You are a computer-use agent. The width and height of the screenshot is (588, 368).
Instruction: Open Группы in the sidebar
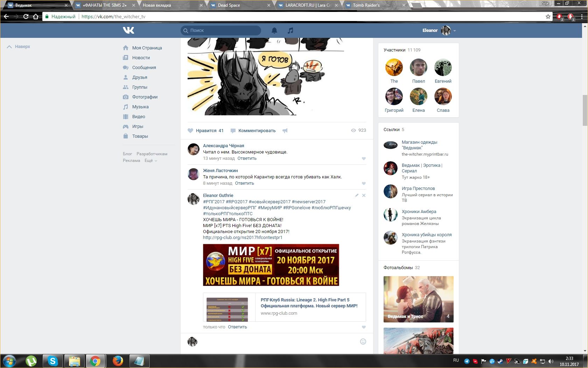pos(139,87)
